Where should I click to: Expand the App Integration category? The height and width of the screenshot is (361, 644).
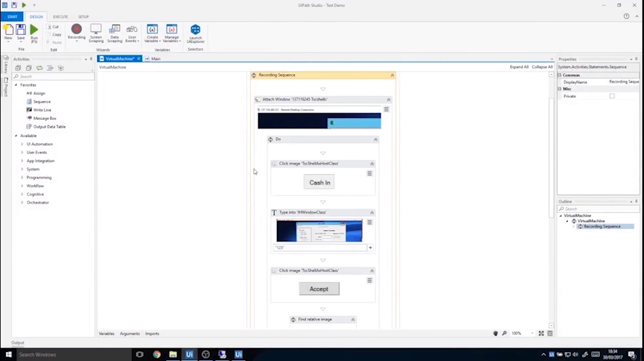point(22,161)
